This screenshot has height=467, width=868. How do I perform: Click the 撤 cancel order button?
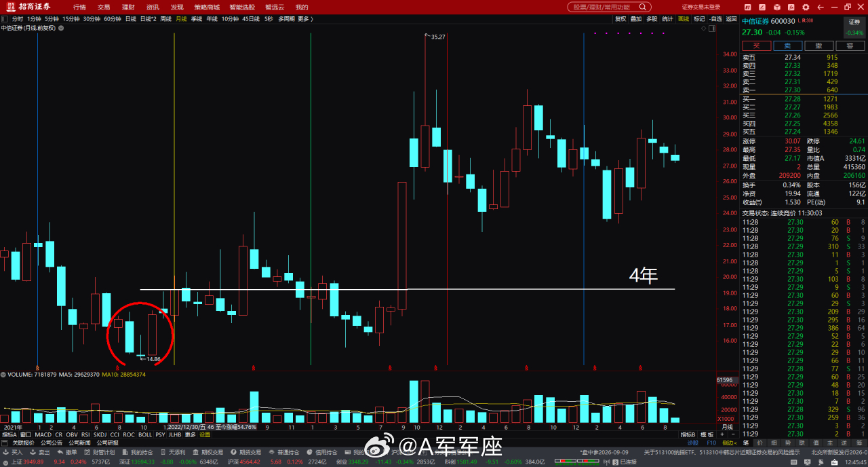(819, 45)
